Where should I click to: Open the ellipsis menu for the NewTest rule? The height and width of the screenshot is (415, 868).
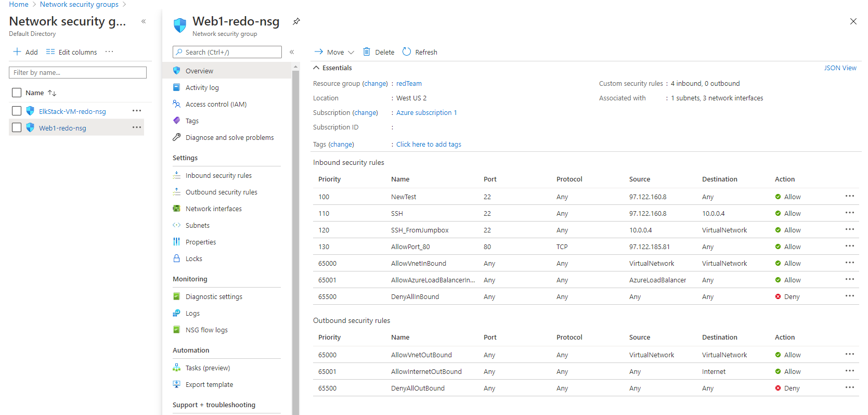[x=850, y=196]
